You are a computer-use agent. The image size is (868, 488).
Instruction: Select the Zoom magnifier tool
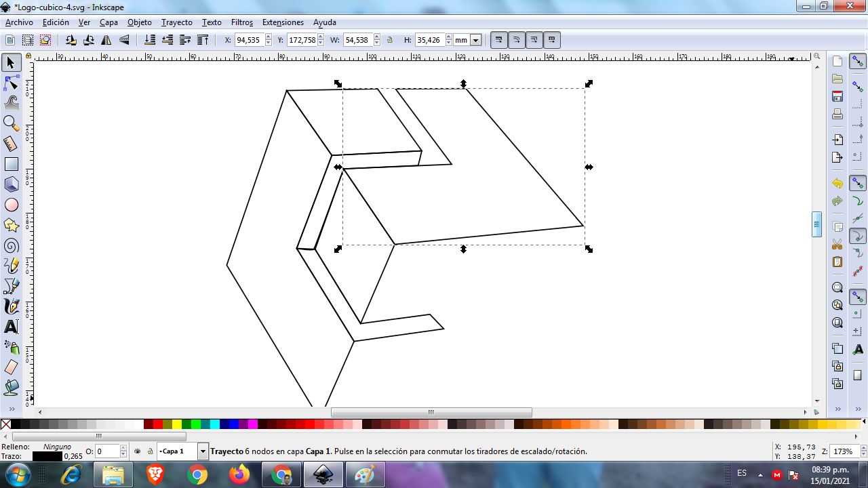pyautogui.click(x=11, y=123)
